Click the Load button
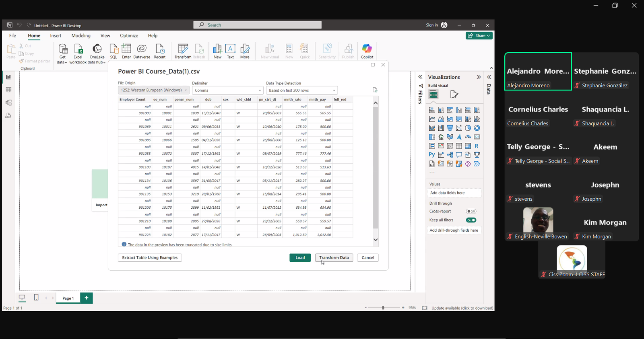 click(x=300, y=258)
